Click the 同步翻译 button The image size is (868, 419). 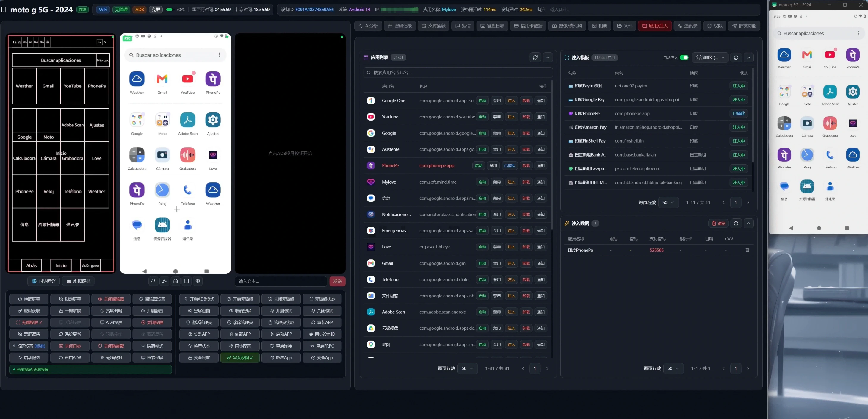pyautogui.click(x=44, y=281)
